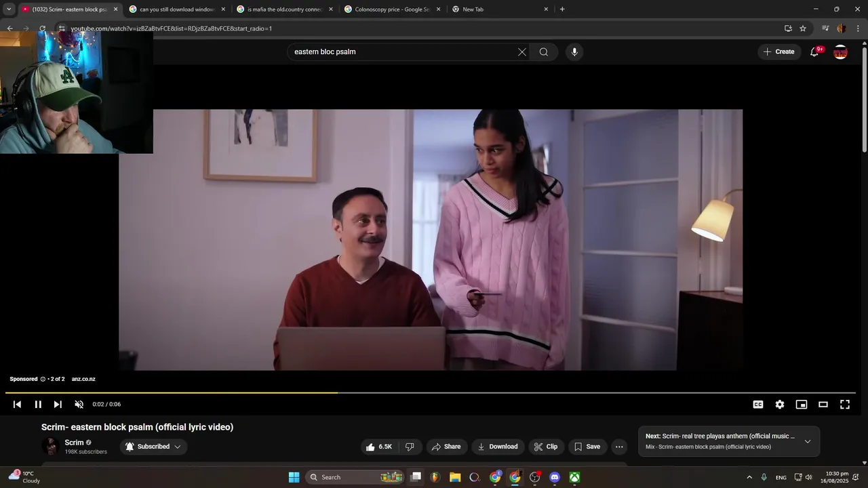Open the ENG input language switcher
This screenshot has height=488, width=868.
pos(781,477)
